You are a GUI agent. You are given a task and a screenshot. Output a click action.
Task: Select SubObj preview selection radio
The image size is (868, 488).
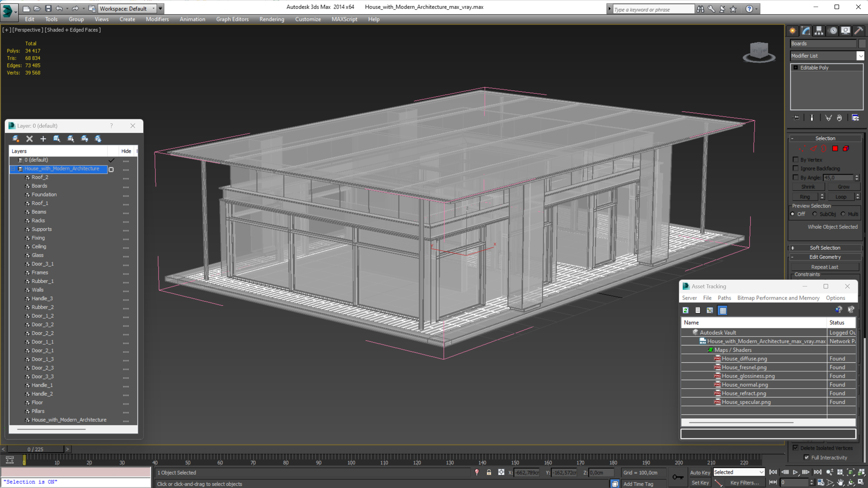(x=814, y=214)
